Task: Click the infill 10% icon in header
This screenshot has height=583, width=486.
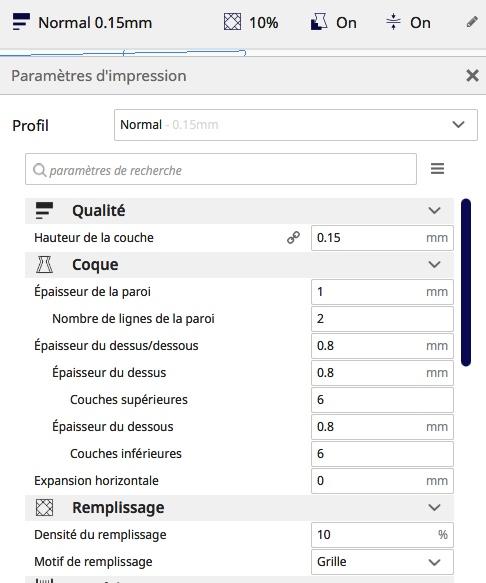Action: (232, 22)
